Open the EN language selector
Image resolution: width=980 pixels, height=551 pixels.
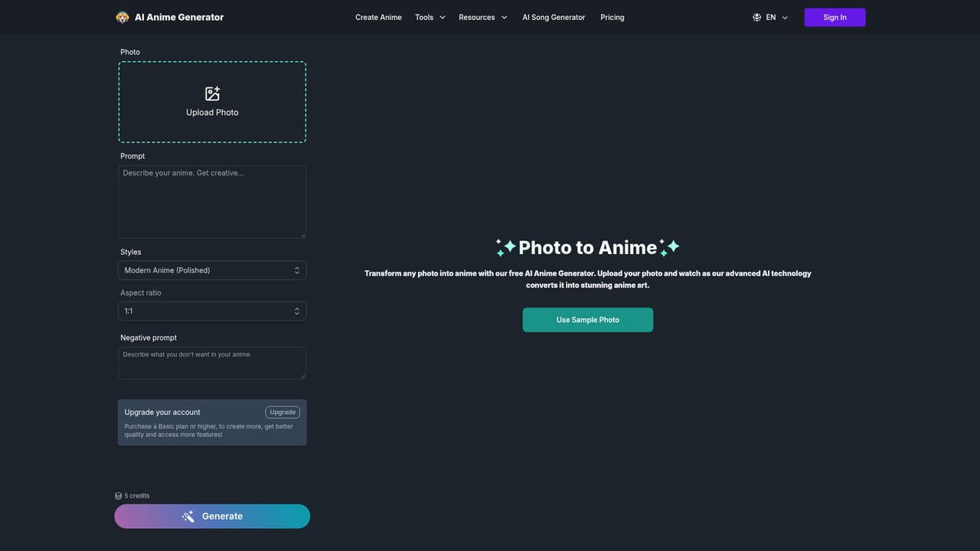click(x=770, y=17)
